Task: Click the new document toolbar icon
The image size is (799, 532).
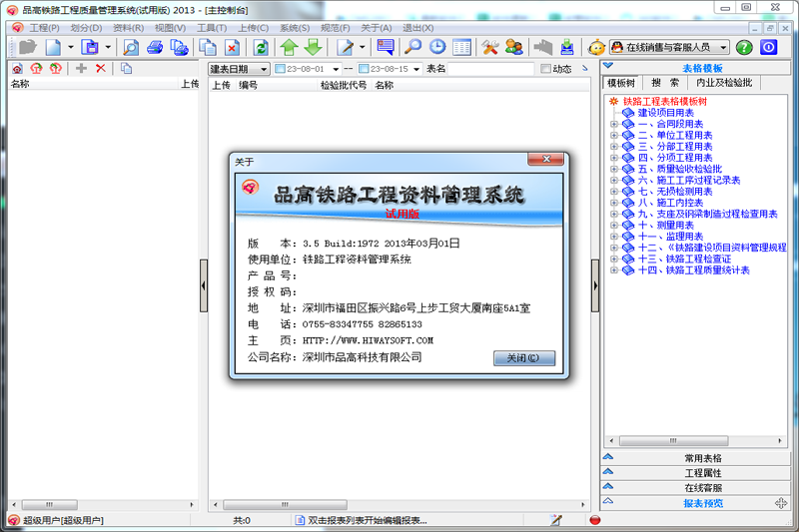Action: point(53,47)
